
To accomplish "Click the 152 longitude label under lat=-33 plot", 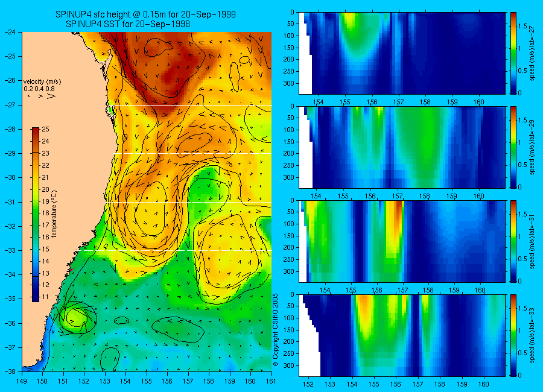I will coord(308,384).
